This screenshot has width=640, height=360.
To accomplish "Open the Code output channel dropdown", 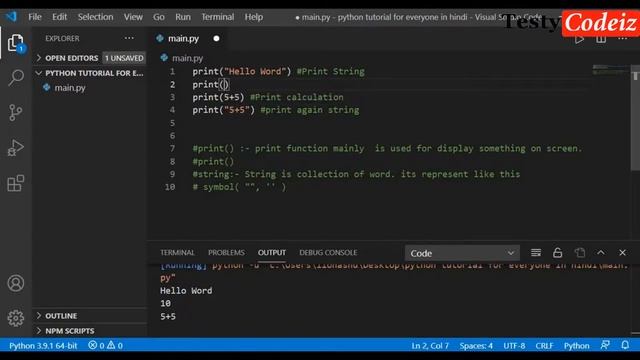I will click(462, 253).
